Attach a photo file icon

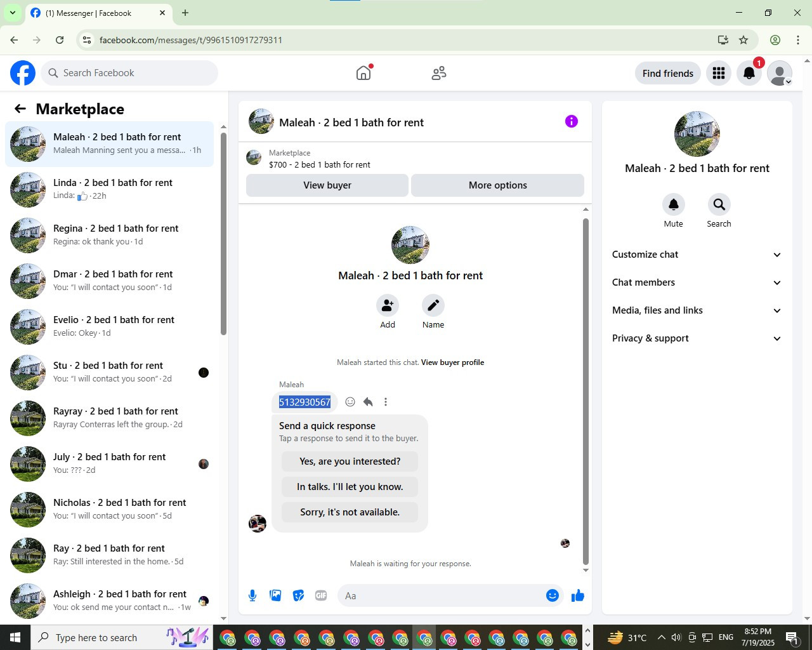pyautogui.click(x=275, y=595)
